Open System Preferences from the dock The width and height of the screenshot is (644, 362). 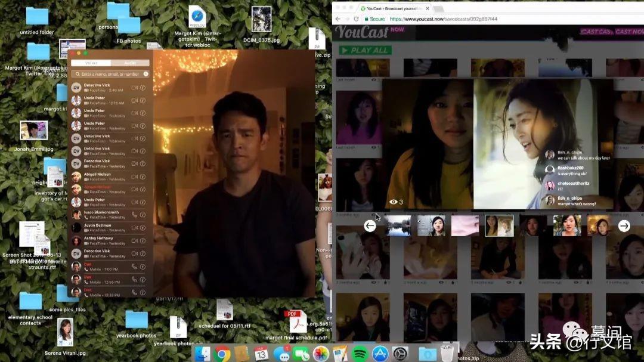coord(400,354)
